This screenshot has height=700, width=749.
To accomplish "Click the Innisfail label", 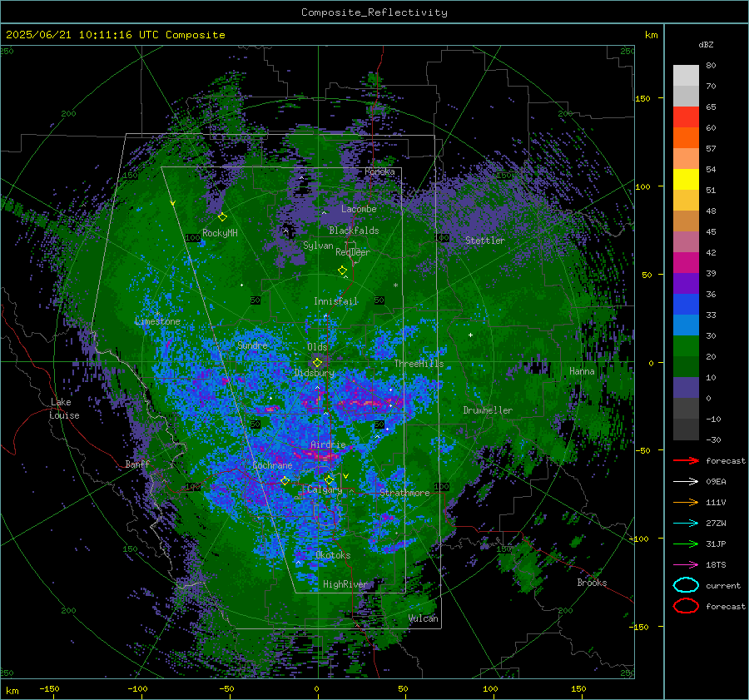I will click(x=335, y=301).
